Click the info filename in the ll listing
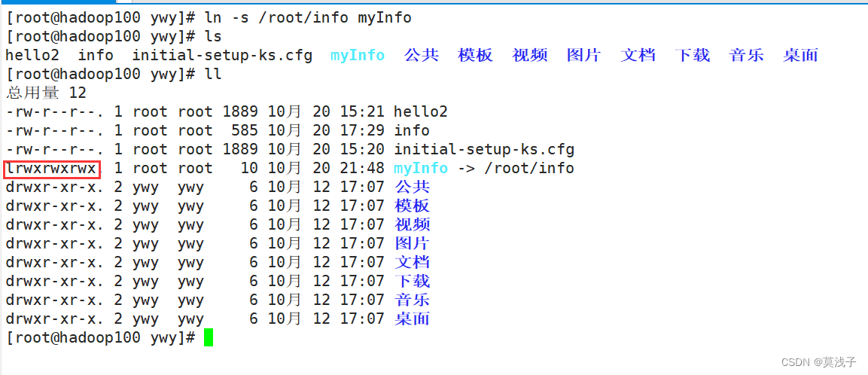 point(411,131)
